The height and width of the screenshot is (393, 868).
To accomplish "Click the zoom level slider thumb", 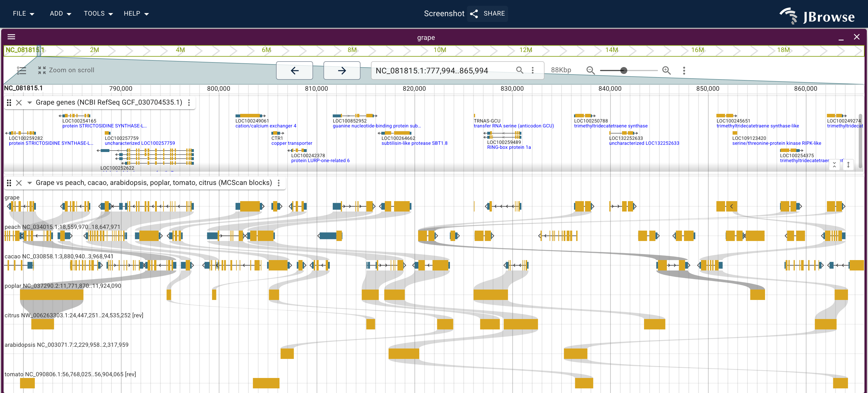I will click(624, 70).
